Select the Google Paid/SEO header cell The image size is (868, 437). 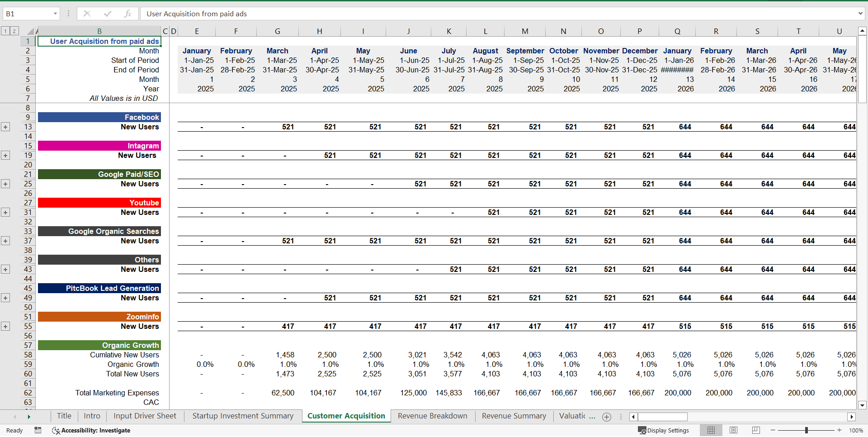coord(99,174)
